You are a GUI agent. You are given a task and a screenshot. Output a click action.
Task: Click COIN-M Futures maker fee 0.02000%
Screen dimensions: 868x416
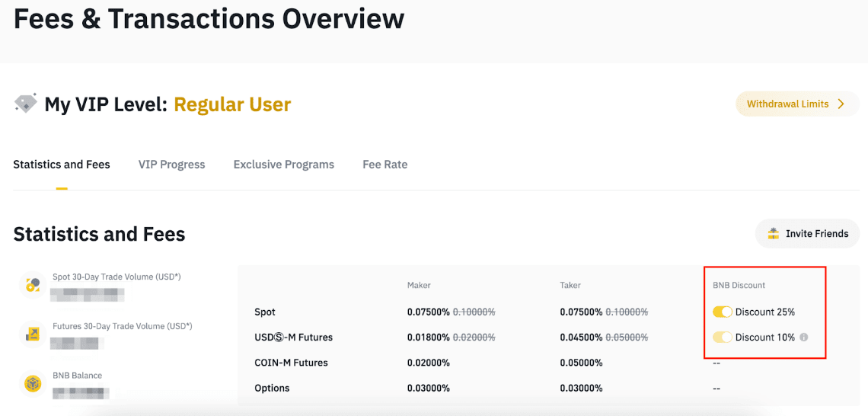pos(429,363)
